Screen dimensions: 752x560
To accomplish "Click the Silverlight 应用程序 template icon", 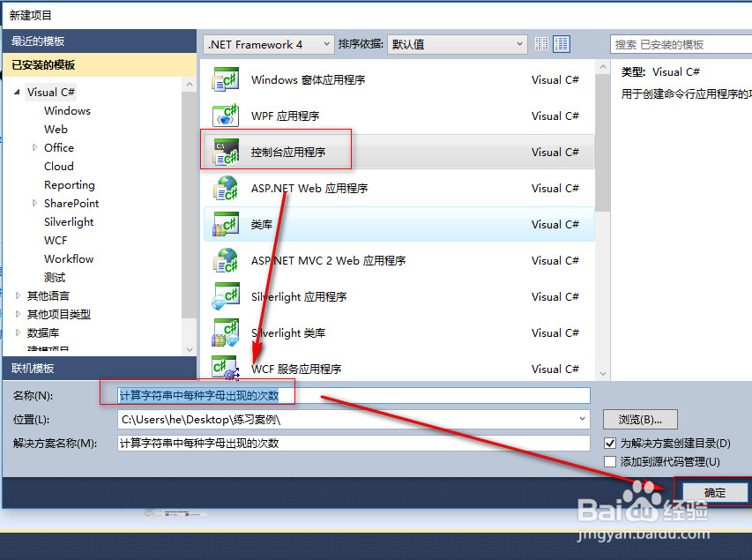I will point(226,296).
